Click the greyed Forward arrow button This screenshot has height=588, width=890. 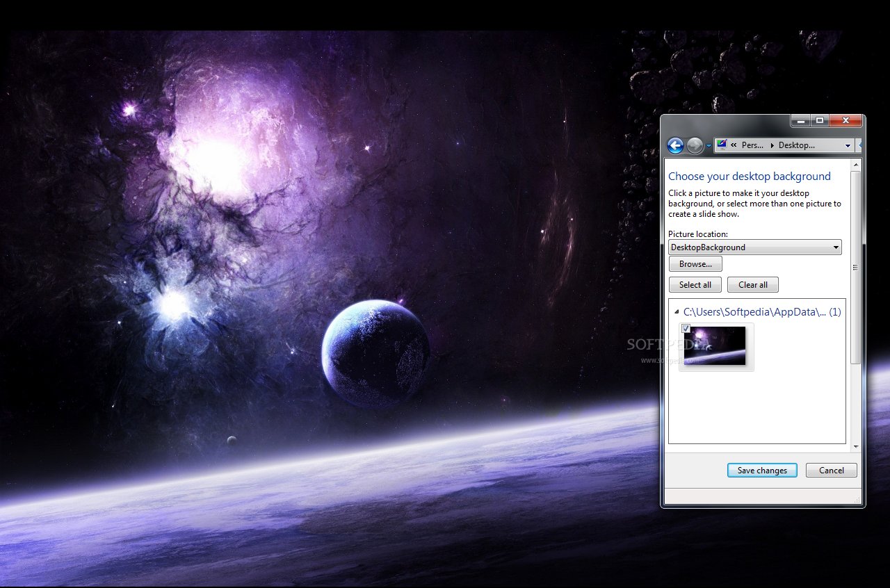(694, 145)
